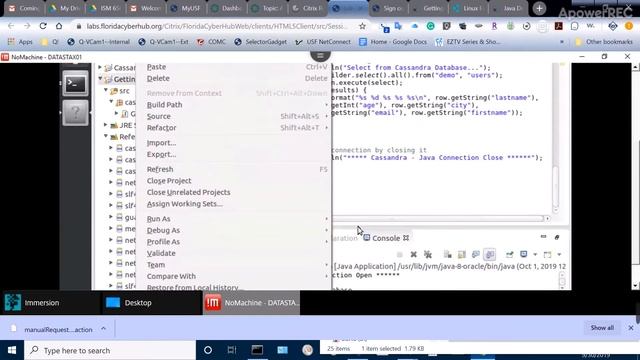
Task: Open the Profile As submenu
Action: 234,242
